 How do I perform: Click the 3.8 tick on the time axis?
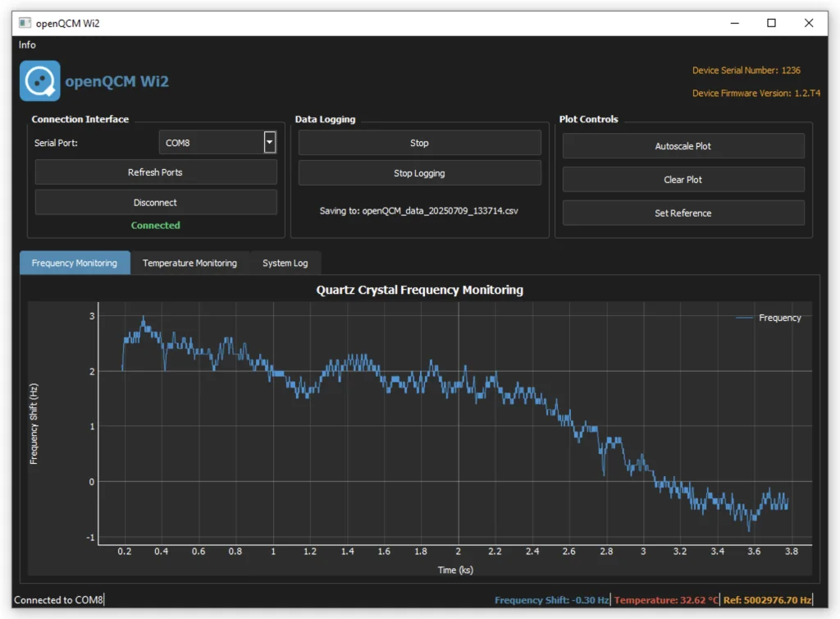[792, 551]
